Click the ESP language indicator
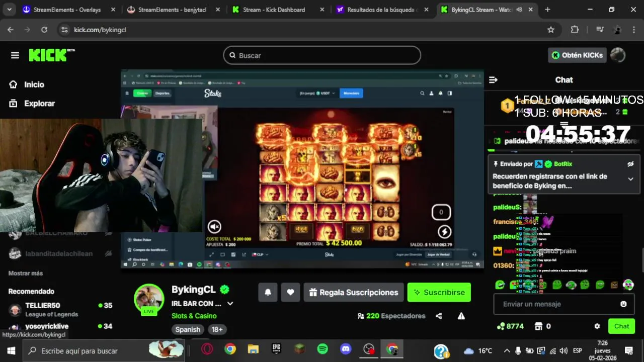Screen dimensions: 644x362 point(578,350)
